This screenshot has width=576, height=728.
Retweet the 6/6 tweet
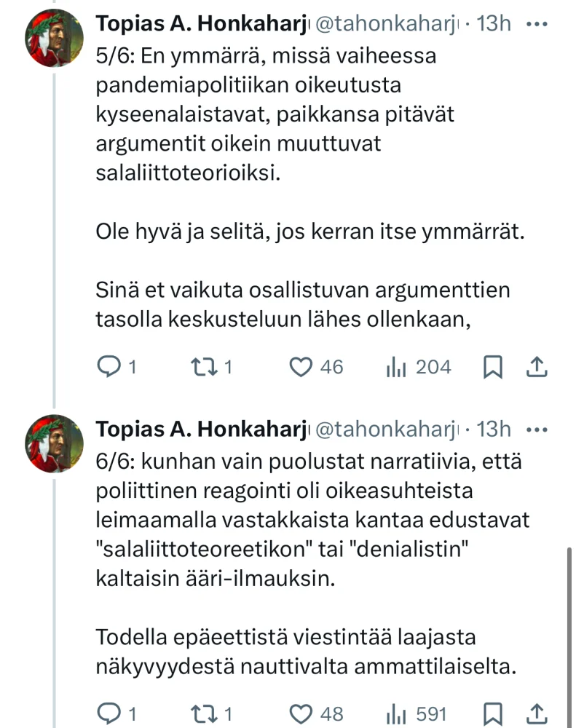coord(200,713)
